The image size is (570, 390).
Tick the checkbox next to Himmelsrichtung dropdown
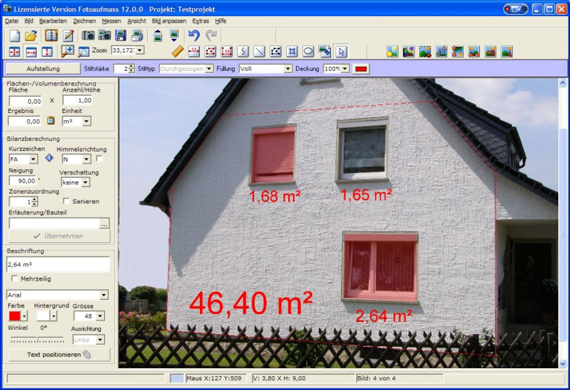tap(99, 158)
